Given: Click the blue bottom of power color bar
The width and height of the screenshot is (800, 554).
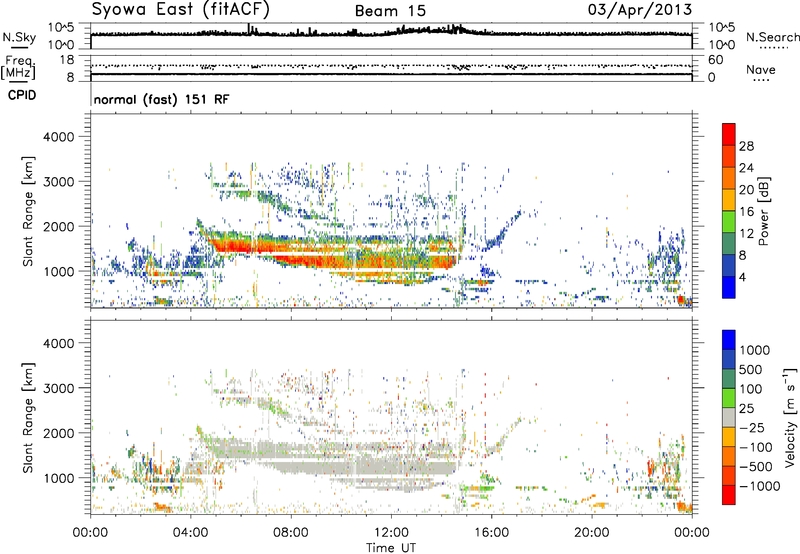Looking at the screenshot, I should click(729, 287).
